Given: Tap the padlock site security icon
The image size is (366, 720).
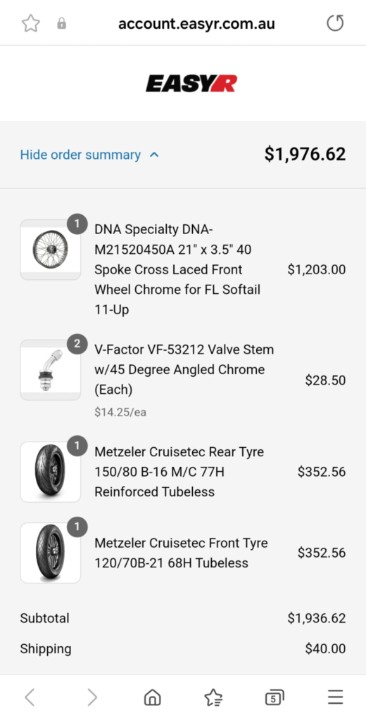Looking at the screenshot, I should [62, 23].
